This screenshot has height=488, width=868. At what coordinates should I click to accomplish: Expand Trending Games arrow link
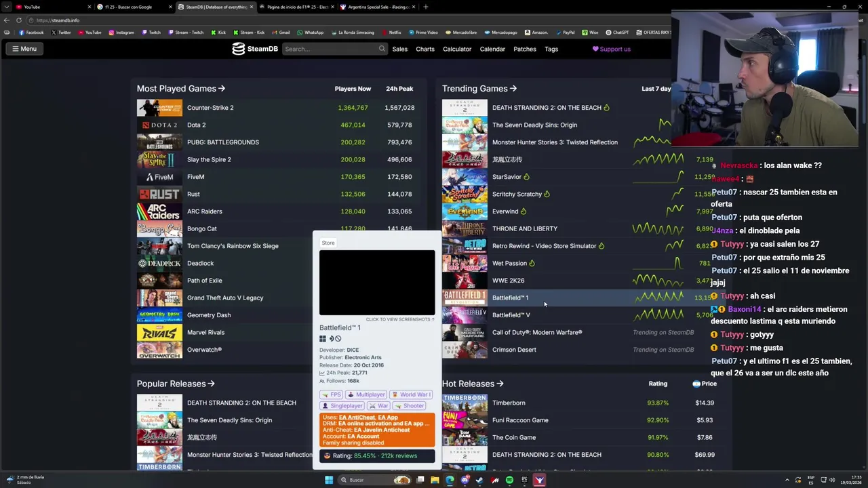click(479, 89)
